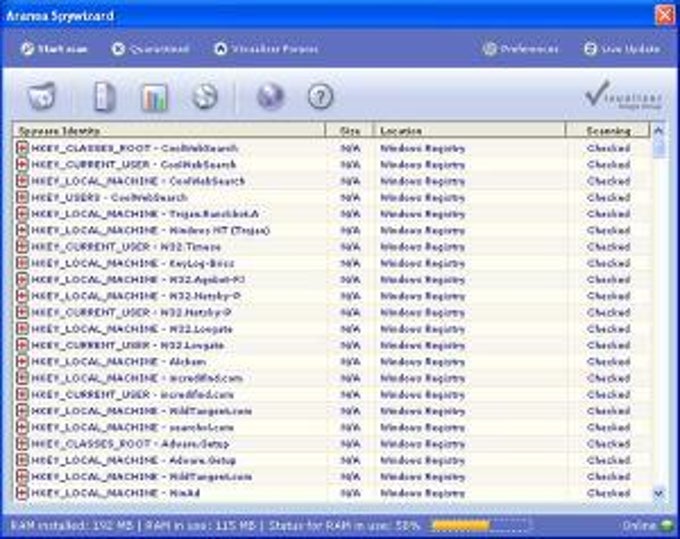
Task: Open the Visualizer Forums link
Action: coord(266,49)
